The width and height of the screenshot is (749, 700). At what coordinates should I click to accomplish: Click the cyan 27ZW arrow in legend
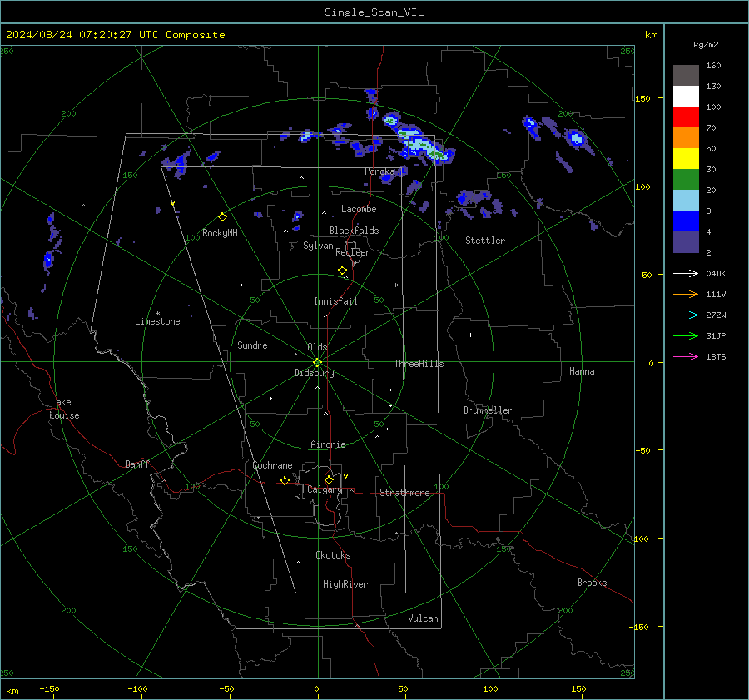click(x=686, y=315)
